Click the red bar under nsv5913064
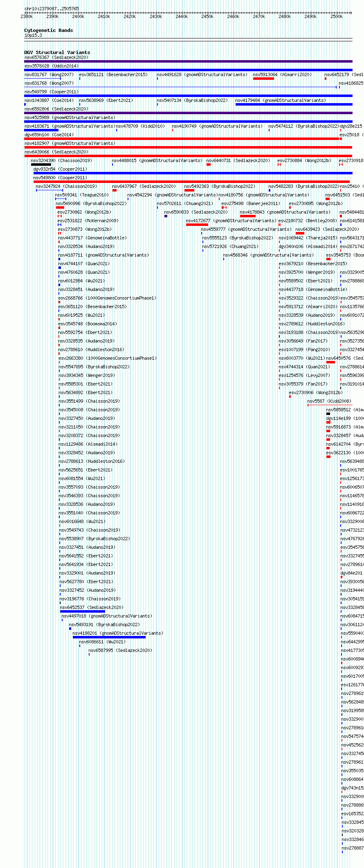This screenshot has width=364, height=868. point(263,79)
